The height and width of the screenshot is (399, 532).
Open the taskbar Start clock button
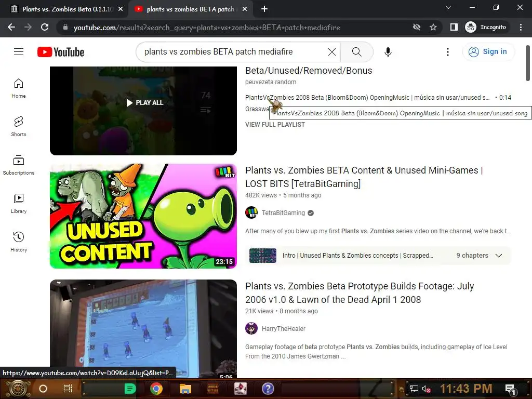click(x=18, y=389)
